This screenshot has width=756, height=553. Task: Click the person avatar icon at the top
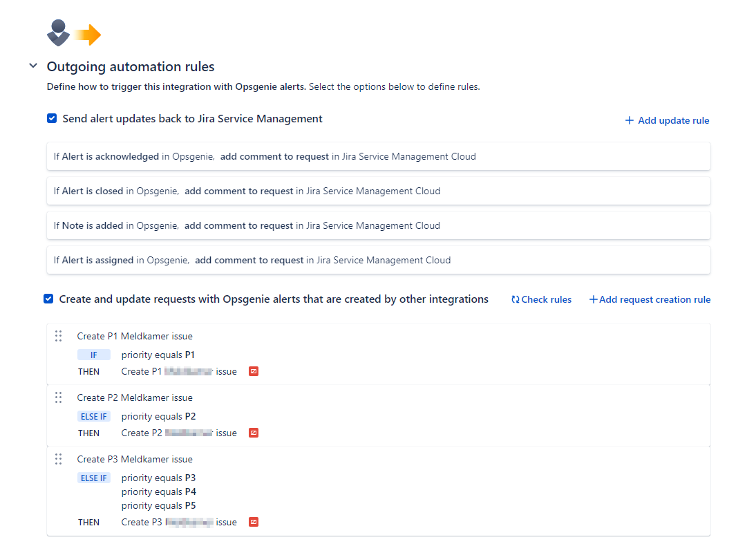(x=58, y=32)
